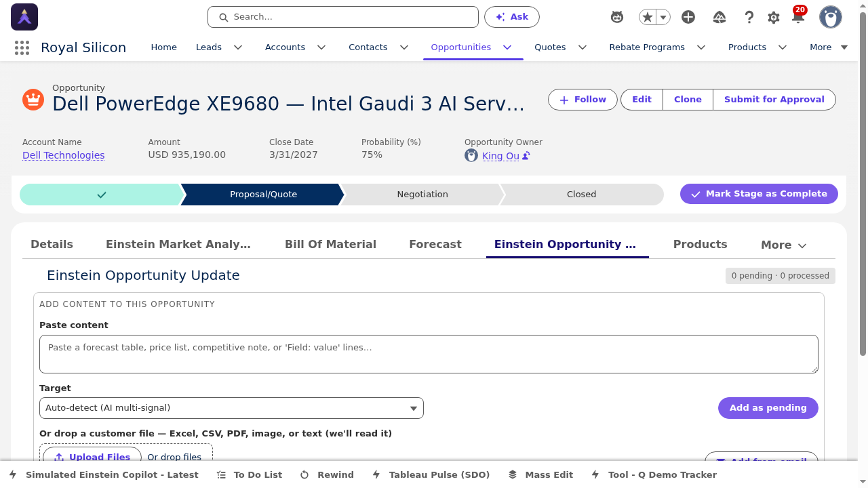Select the Closed stage in path
Viewport: 868px width, 488px height.
[581, 195]
